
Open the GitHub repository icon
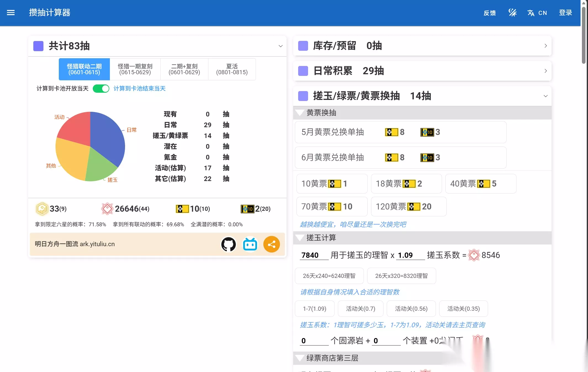click(x=229, y=244)
